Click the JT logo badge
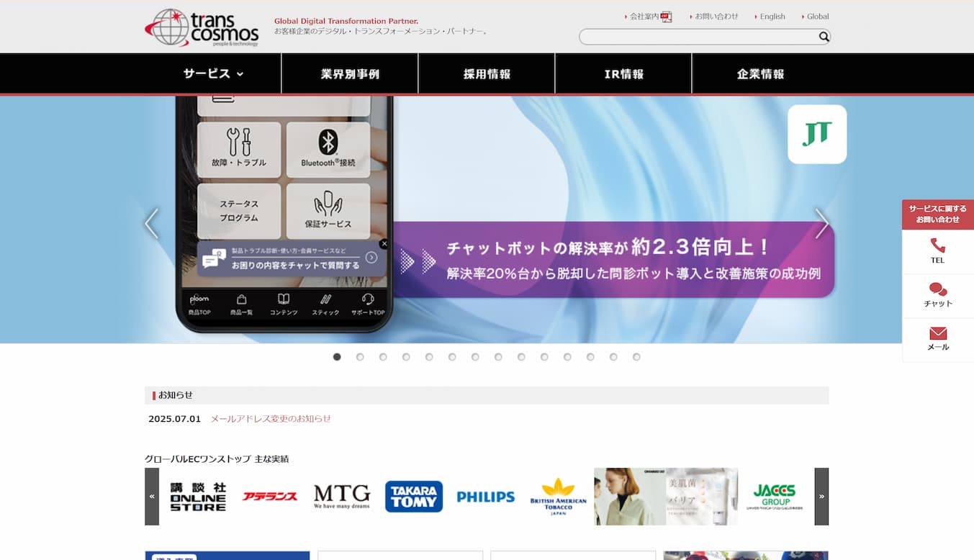 [x=817, y=135]
